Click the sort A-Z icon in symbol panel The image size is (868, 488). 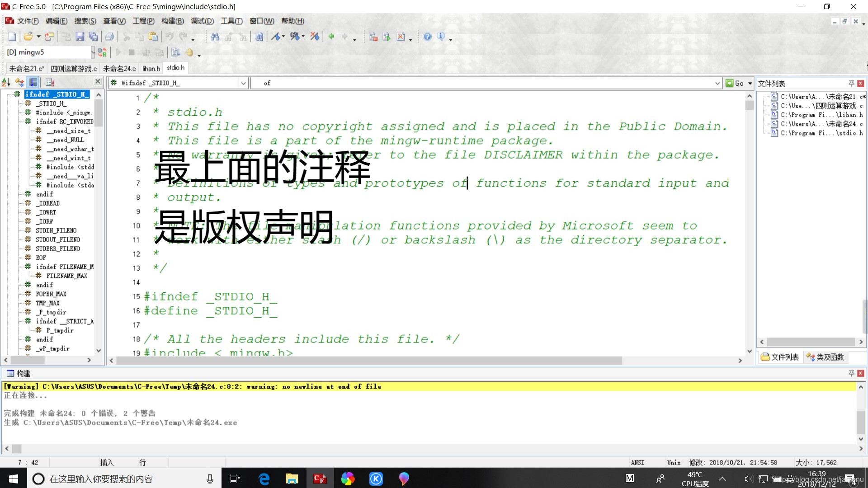(x=6, y=82)
